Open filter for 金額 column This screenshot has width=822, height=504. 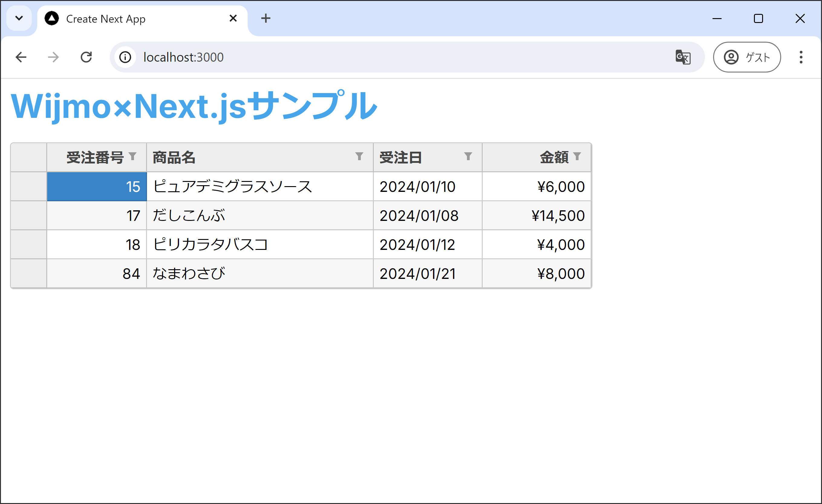click(x=577, y=156)
